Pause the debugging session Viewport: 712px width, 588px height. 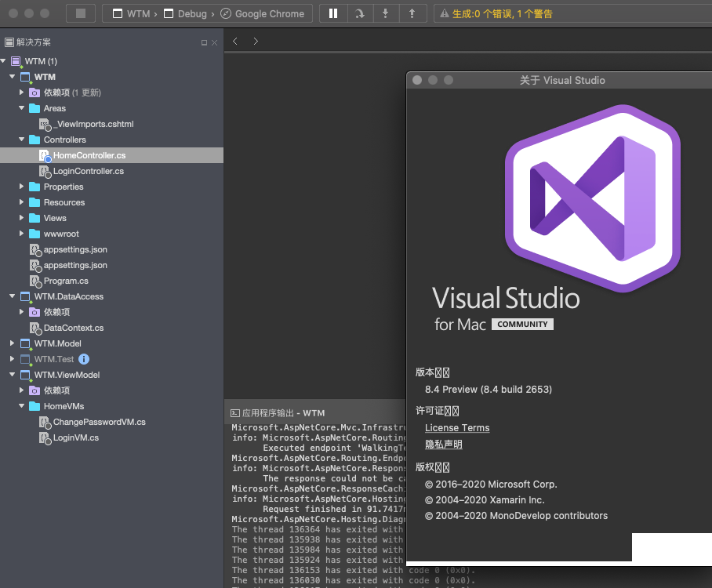(332, 13)
